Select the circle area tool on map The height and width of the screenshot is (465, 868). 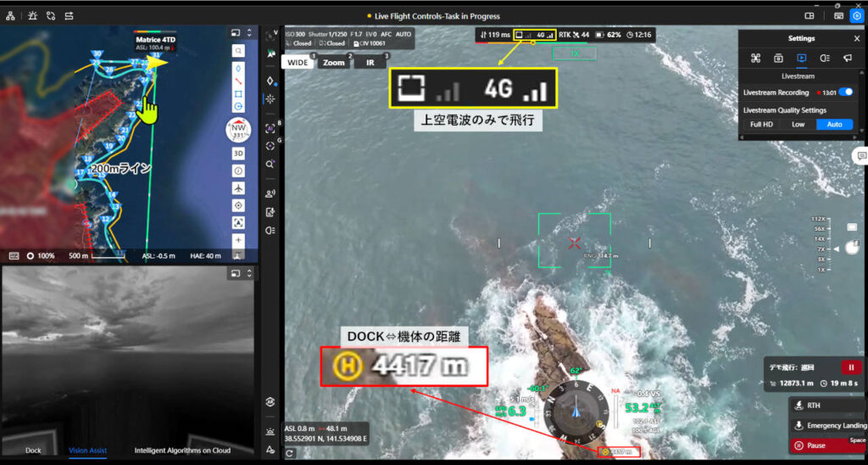(x=238, y=107)
